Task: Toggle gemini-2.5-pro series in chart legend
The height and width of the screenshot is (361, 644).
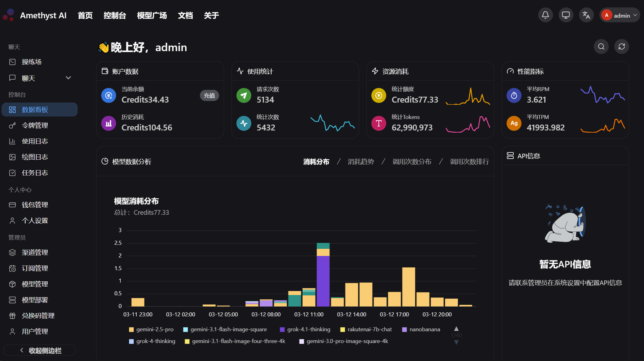Action: (151, 329)
